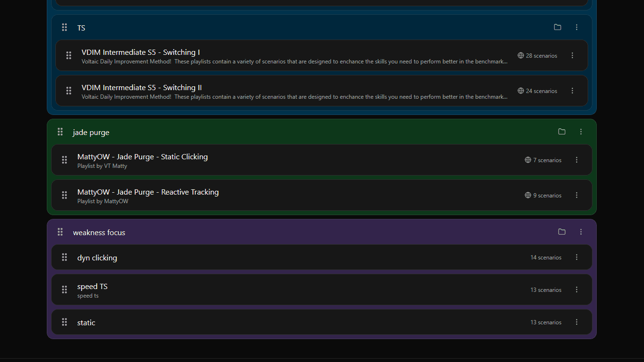Click globe icon beside 9 scenarios
The image size is (644, 362).
coord(528,195)
